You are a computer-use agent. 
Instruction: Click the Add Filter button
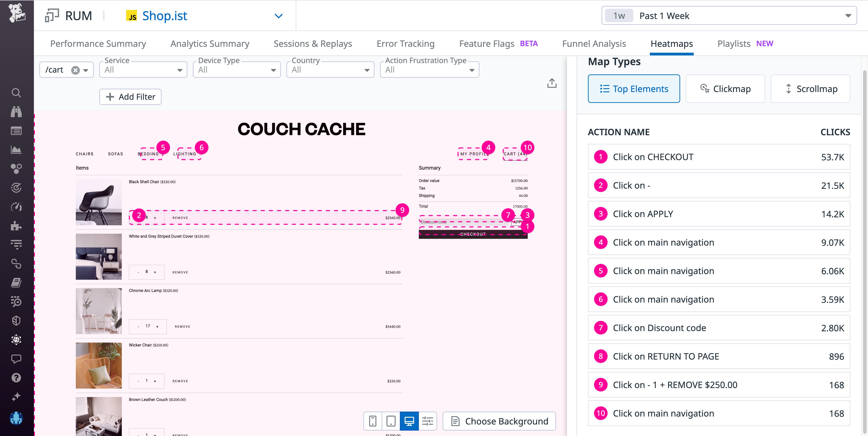(130, 97)
